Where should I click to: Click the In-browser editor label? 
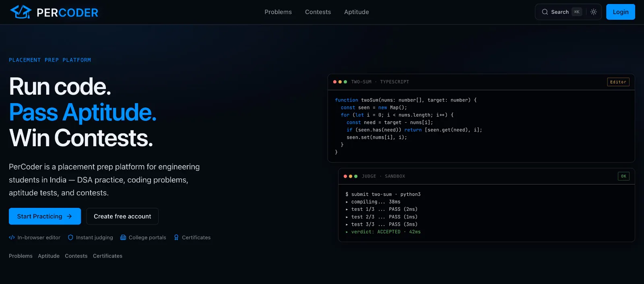click(x=39, y=238)
